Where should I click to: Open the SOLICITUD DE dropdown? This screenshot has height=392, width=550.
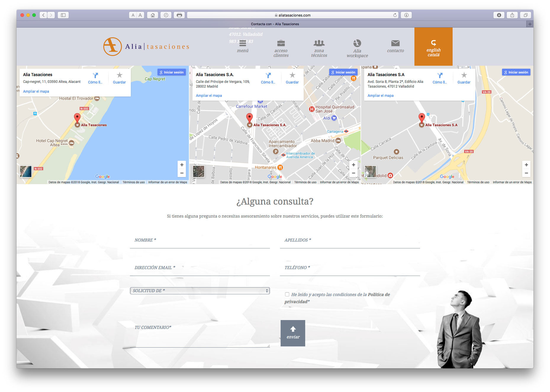[200, 291]
